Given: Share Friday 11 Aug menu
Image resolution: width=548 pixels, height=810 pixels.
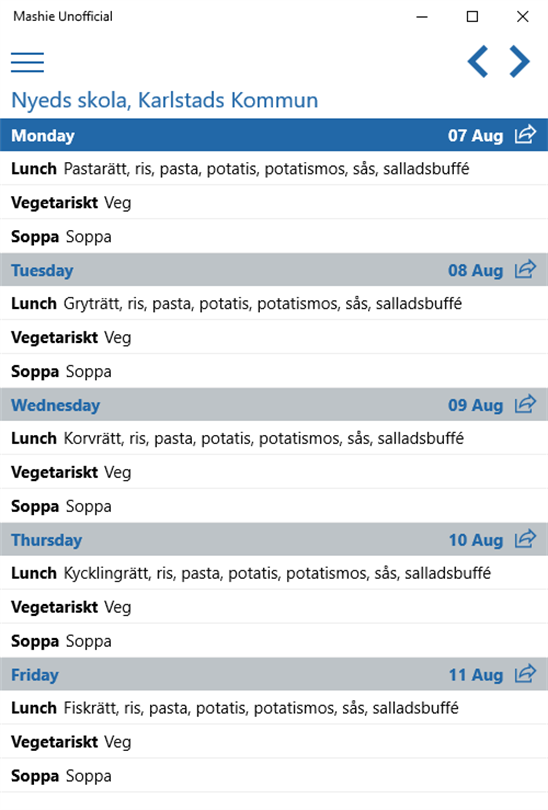Looking at the screenshot, I should tap(525, 674).
